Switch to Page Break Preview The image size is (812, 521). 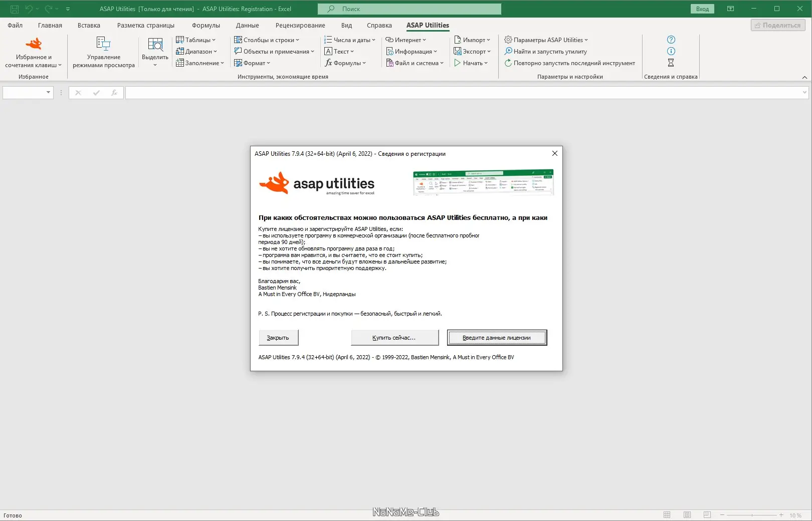point(707,515)
